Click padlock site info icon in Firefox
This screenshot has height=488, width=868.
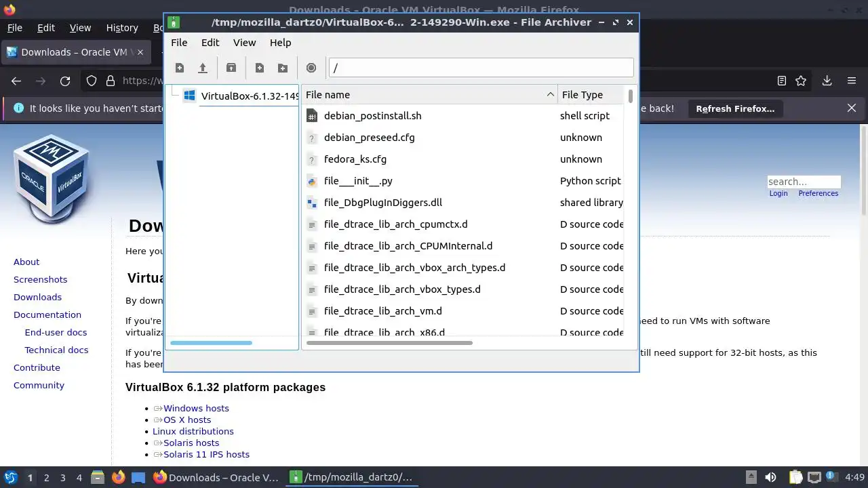pos(110,81)
